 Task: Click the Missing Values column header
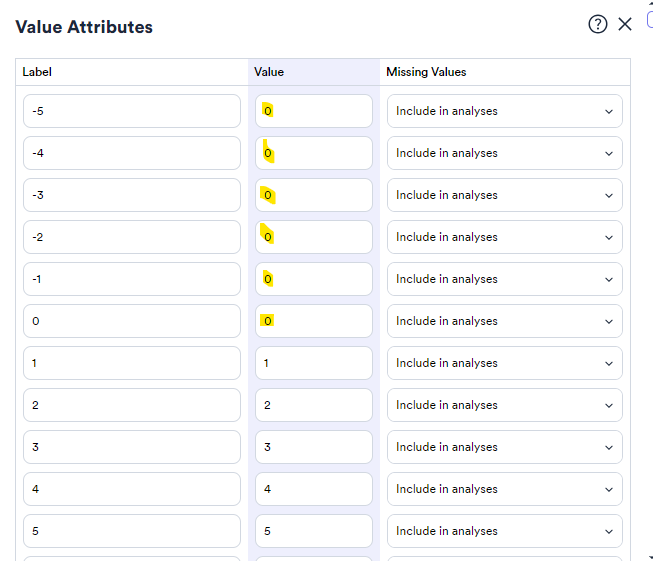click(426, 72)
